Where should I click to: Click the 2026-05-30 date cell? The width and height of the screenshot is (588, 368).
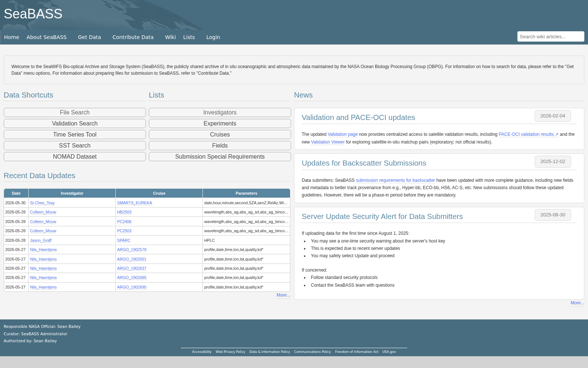pos(15,203)
